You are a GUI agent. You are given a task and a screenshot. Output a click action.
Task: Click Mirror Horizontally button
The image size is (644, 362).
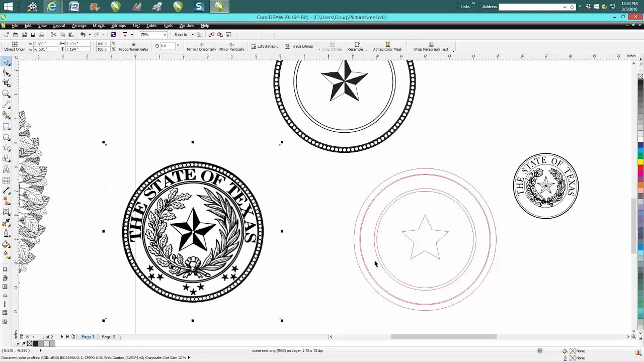201,47
